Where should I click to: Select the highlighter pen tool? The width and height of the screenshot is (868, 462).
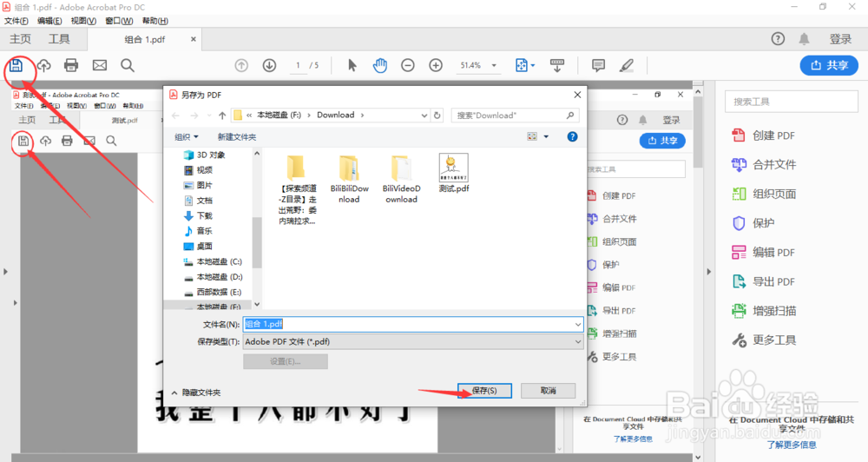(x=626, y=65)
